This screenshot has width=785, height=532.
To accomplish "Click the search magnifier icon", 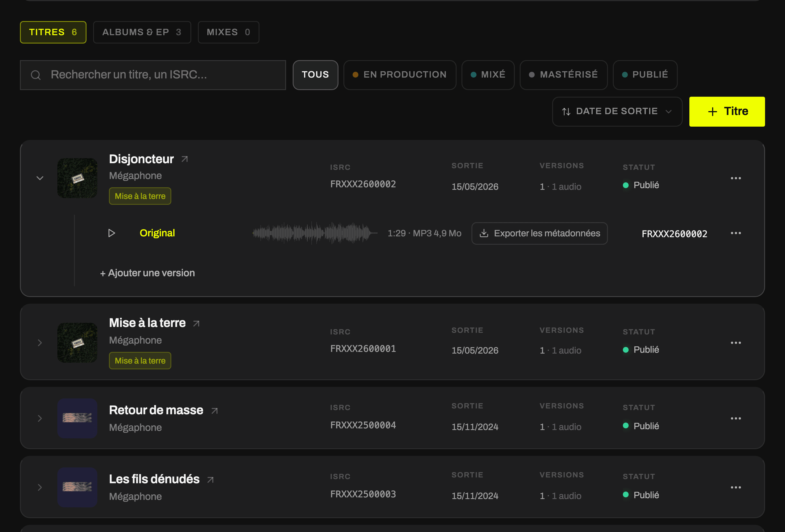I will click(x=36, y=75).
